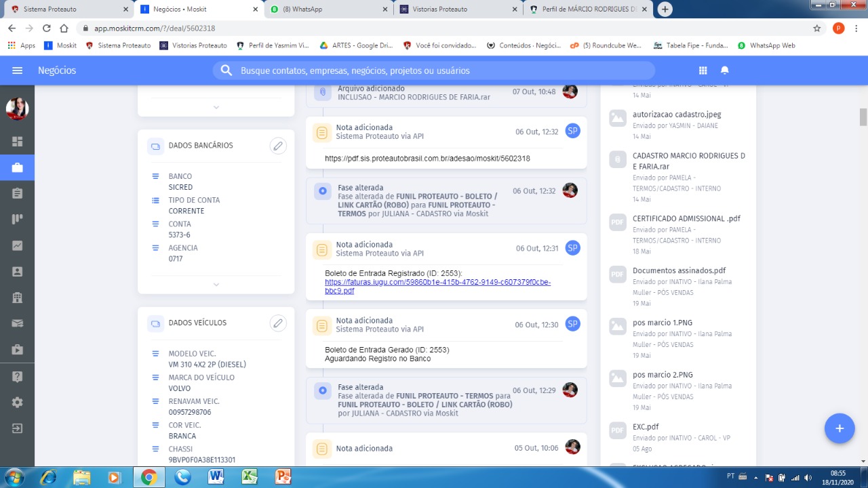Screen dimensions: 868x488
Task: Edit Dados Veículos with pencil icon
Action: click(x=277, y=323)
